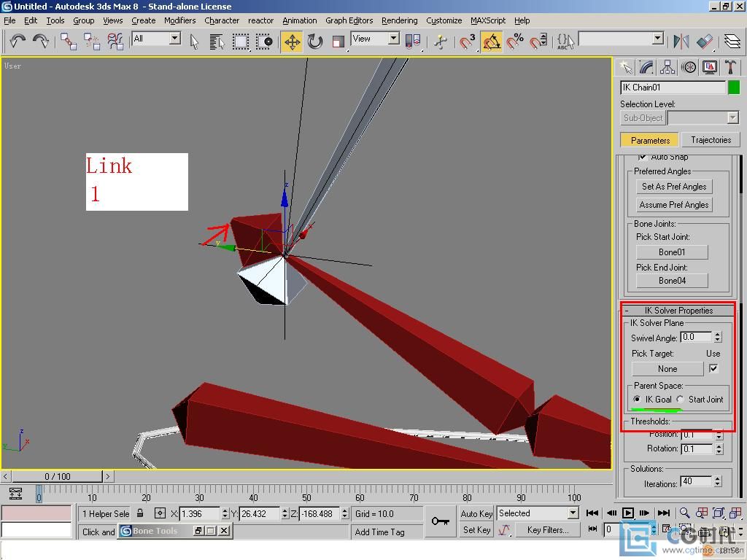Click the Bone01 start joint button
This screenshot has width=747, height=560.
tap(672, 252)
